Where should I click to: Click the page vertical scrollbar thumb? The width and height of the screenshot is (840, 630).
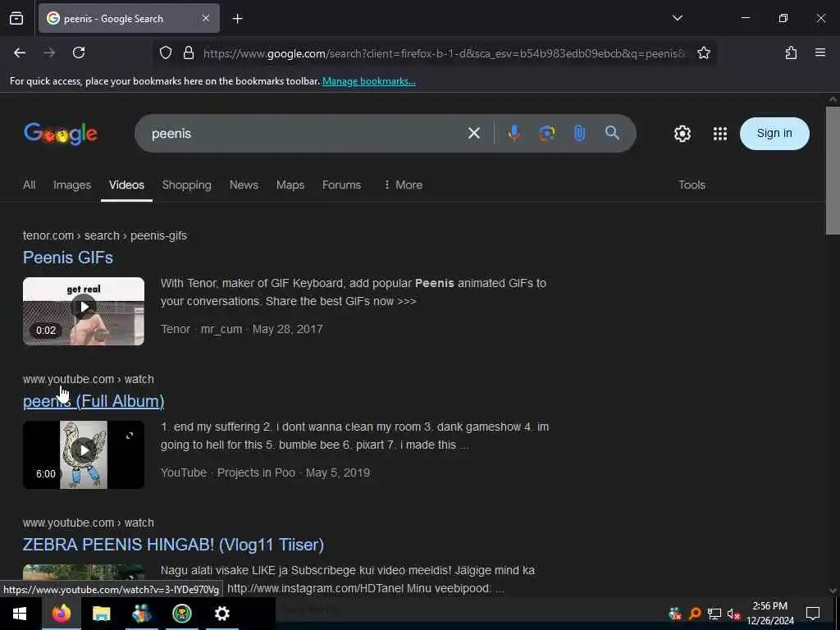point(833,171)
